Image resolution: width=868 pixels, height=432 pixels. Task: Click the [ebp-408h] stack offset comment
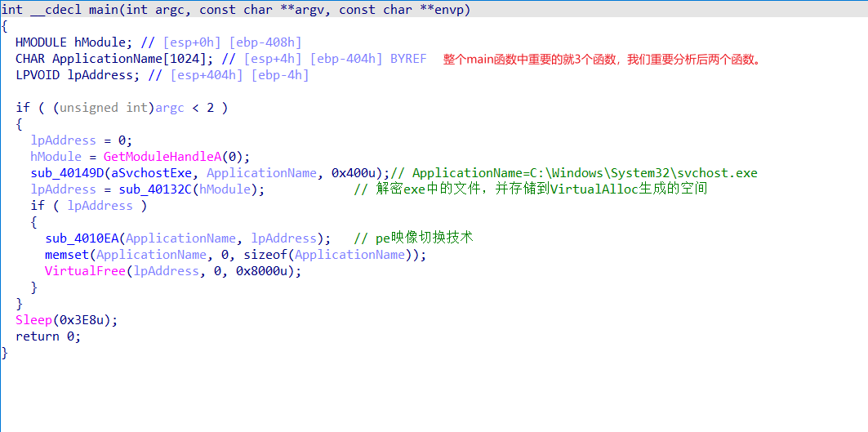click(x=265, y=42)
